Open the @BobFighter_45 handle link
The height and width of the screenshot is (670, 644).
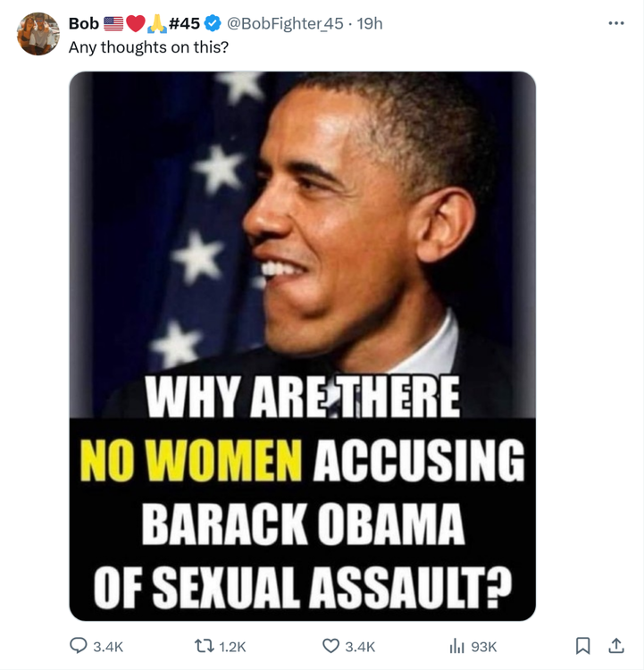pos(286,24)
